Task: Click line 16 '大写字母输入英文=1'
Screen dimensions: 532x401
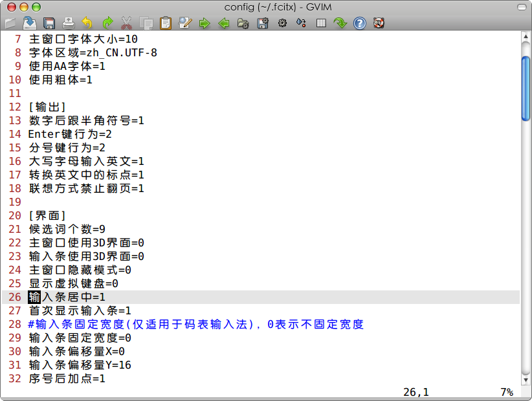Action: click(x=86, y=161)
